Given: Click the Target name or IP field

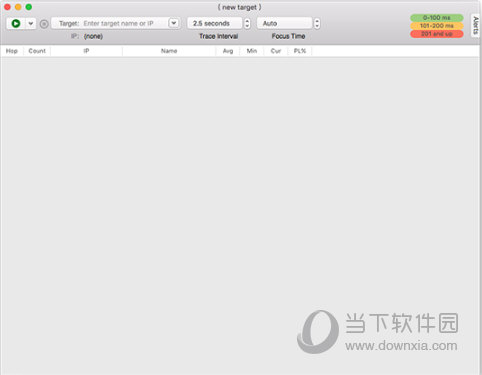Looking at the screenshot, I should tap(111, 23).
